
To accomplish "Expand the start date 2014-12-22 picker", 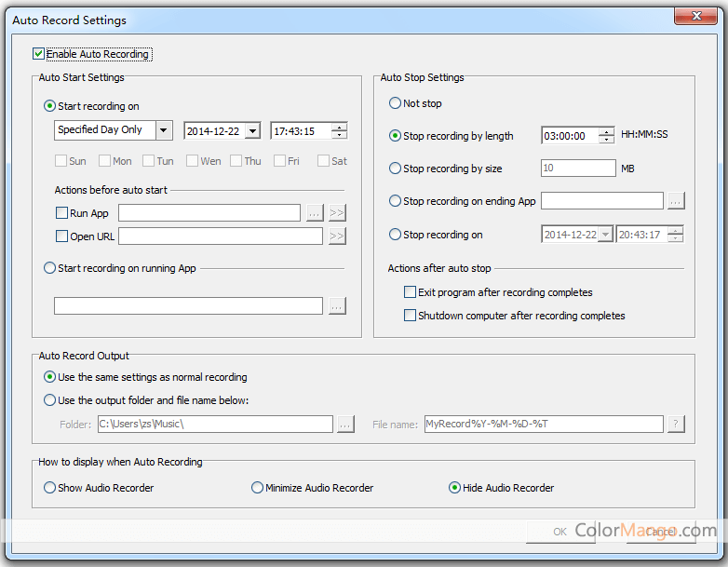I will tap(251, 131).
